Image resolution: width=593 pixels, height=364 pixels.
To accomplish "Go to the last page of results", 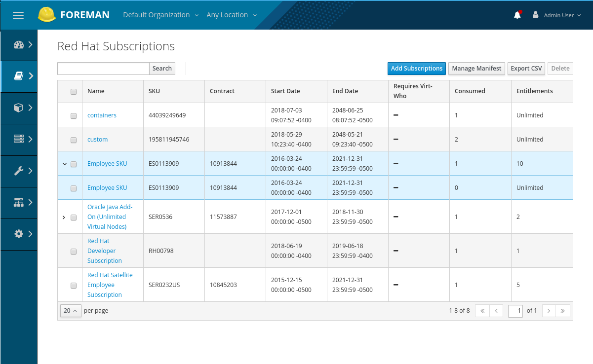I will click(x=563, y=311).
